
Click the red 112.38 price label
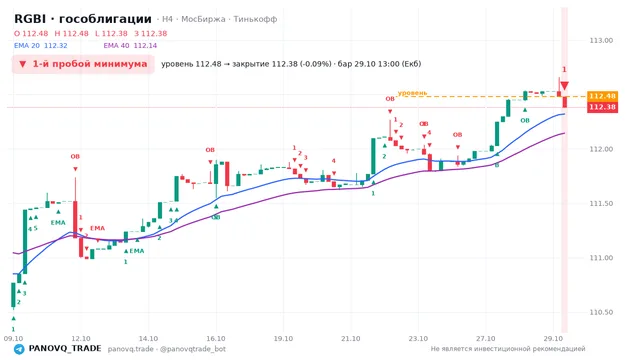[x=602, y=107]
